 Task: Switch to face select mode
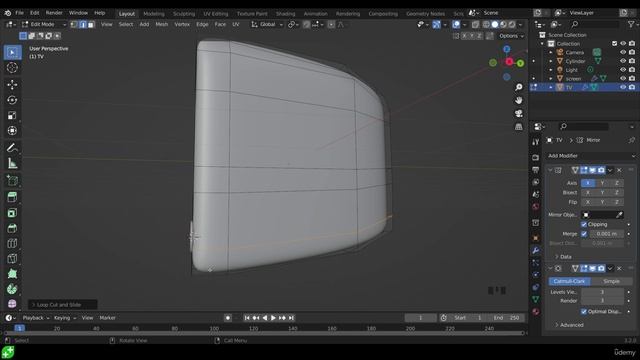[x=91, y=24]
